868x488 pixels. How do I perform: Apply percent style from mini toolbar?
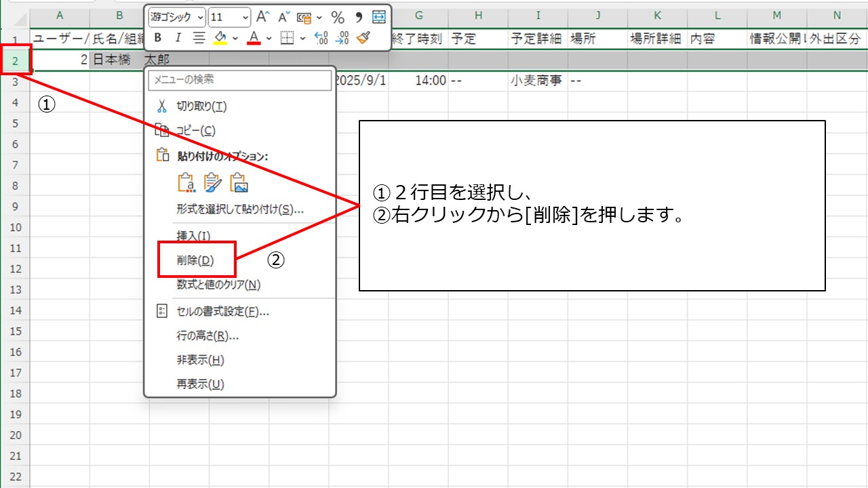click(337, 17)
